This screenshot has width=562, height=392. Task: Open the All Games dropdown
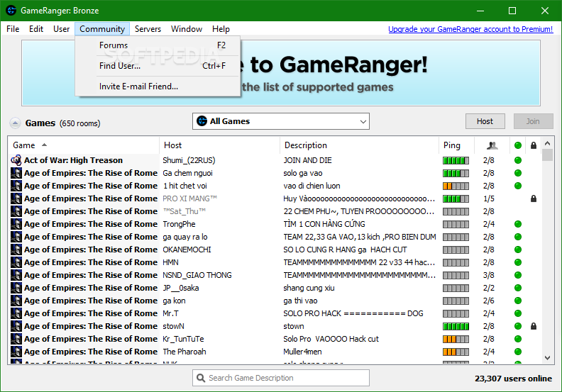[x=280, y=121]
